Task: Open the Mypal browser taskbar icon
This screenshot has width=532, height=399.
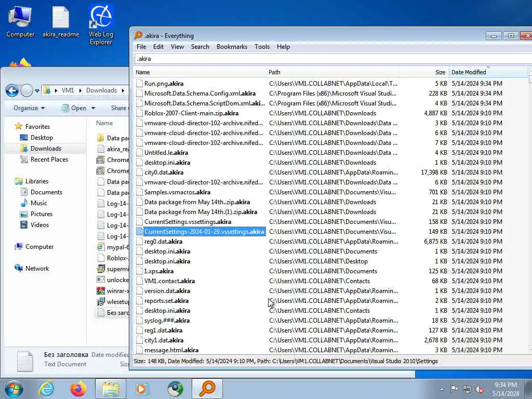Action: point(175,389)
